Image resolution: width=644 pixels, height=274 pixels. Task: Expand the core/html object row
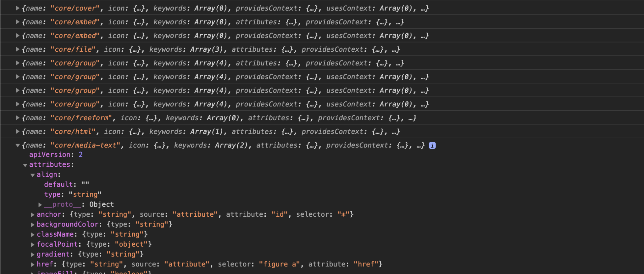18,132
